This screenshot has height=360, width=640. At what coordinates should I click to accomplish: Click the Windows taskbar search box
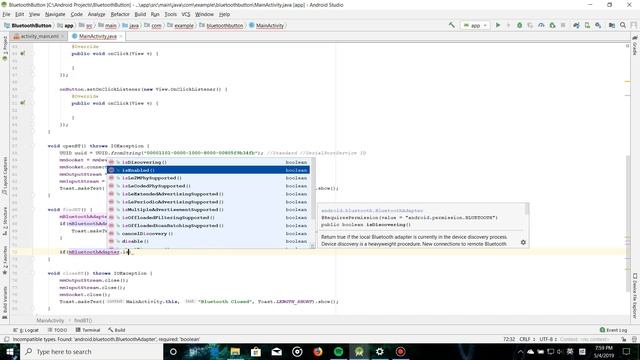click(91, 351)
